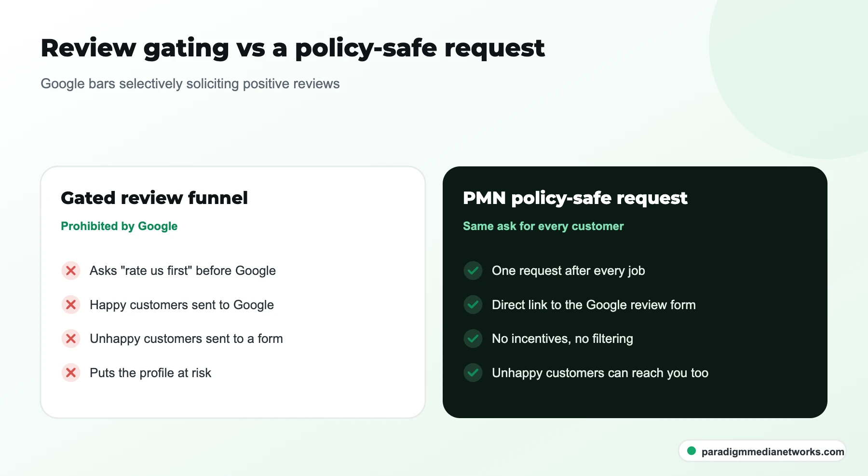Click the "Prohibited by Google" label
Viewport: 868px width, 476px height.
pos(119,226)
